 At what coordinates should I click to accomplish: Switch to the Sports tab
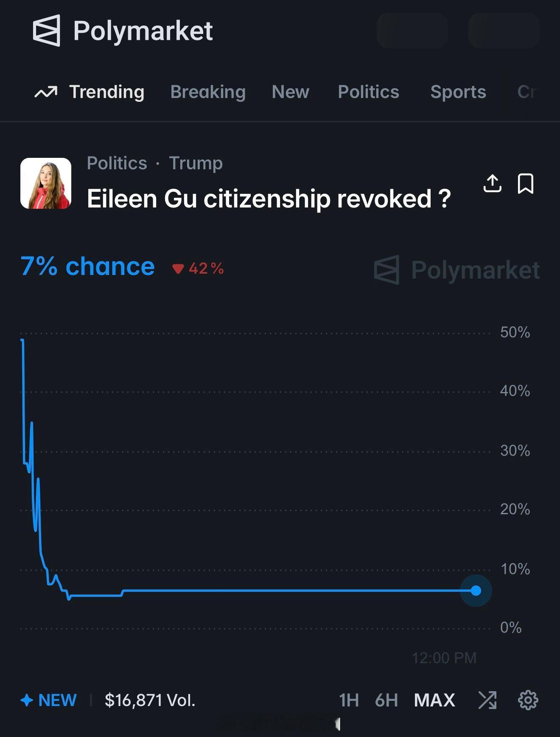[458, 92]
